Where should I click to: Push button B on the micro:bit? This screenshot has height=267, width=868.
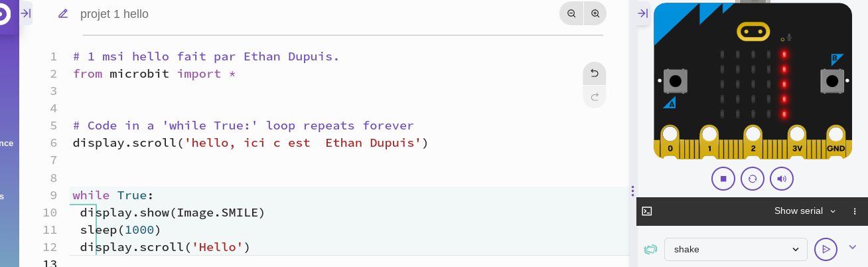coord(832,81)
